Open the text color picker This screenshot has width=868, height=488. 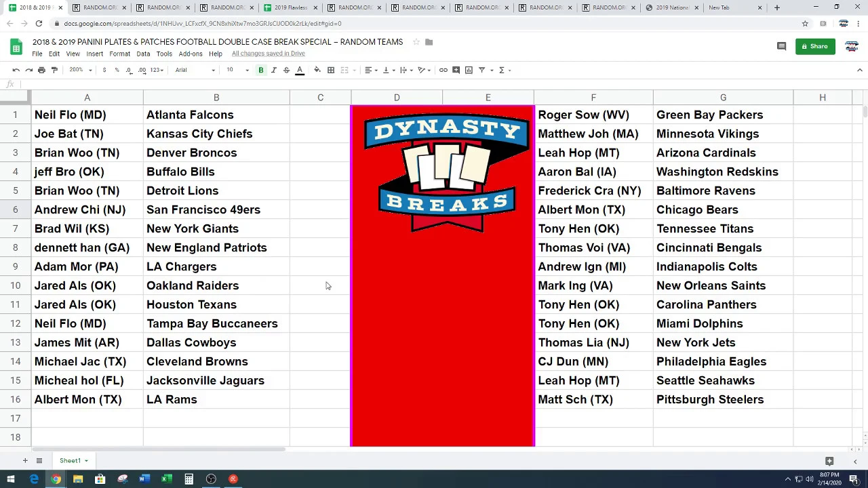pyautogui.click(x=299, y=70)
